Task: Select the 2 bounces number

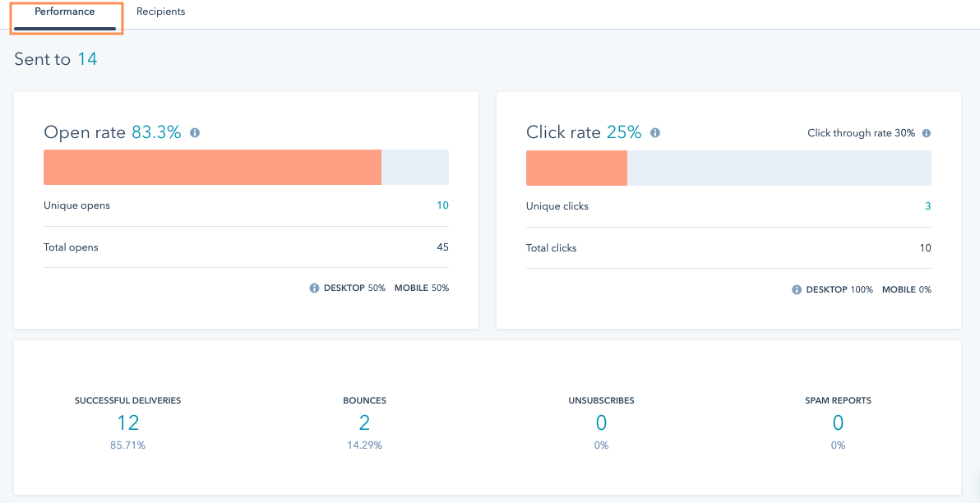Action: pos(364,423)
